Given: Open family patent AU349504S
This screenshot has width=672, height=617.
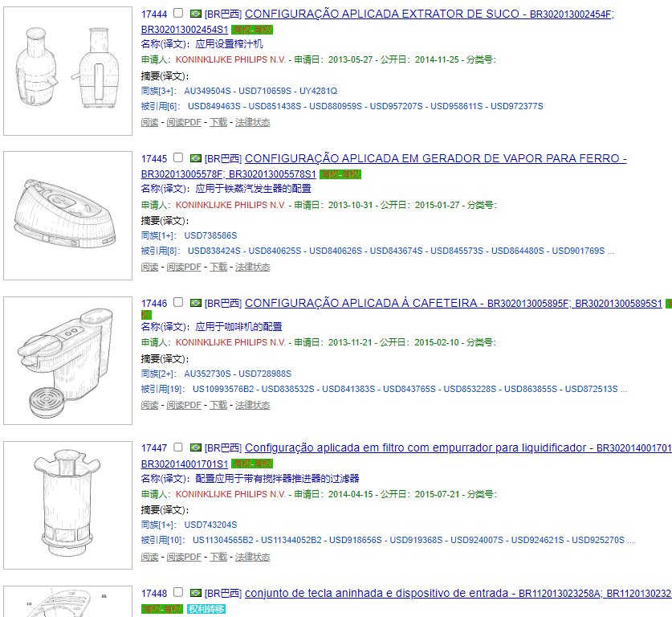Looking at the screenshot, I should pyautogui.click(x=207, y=91).
